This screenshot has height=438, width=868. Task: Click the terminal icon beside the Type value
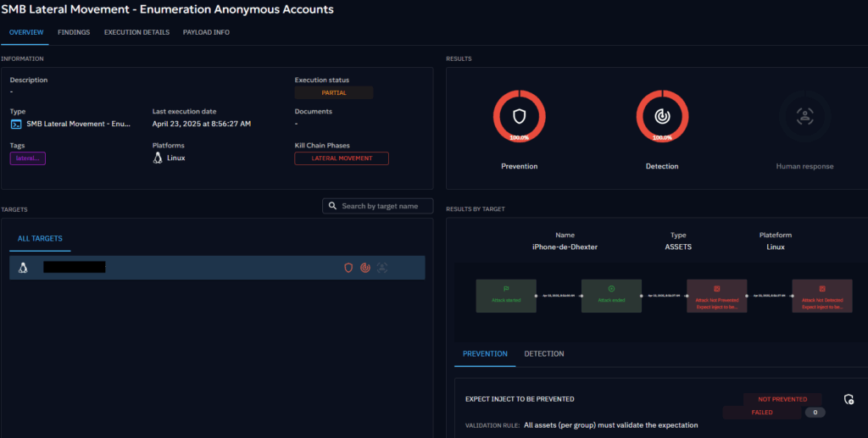16,124
